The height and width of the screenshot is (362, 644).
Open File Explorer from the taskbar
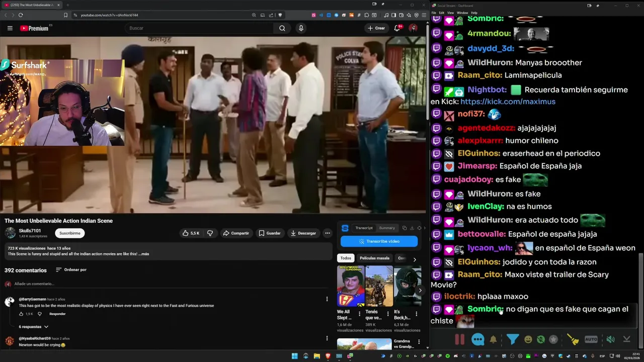coord(317,356)
